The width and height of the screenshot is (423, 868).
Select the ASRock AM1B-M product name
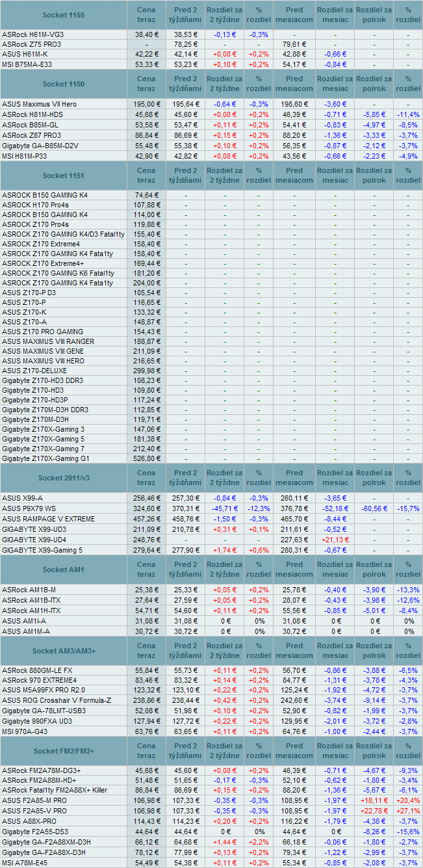(x=28, y=590)
